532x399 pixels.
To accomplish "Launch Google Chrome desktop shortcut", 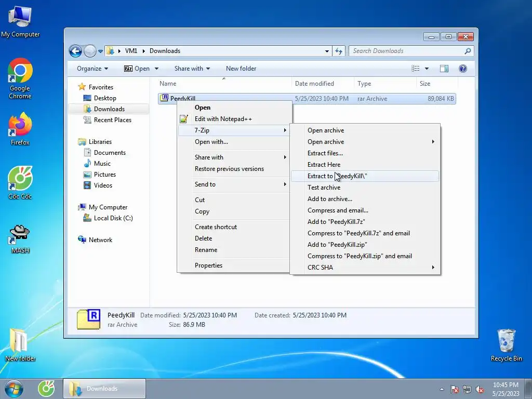I will (20, 78).
